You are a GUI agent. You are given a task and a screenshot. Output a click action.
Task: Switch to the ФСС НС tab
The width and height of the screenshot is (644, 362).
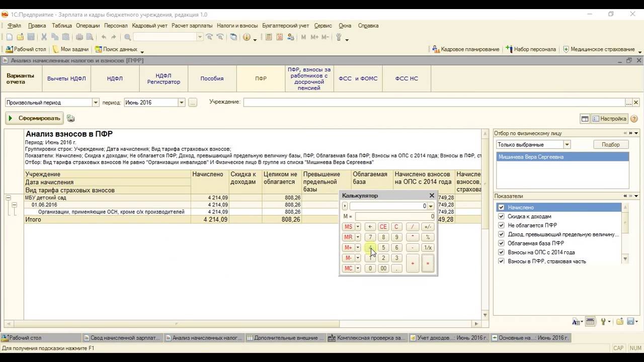coord(407,78)
